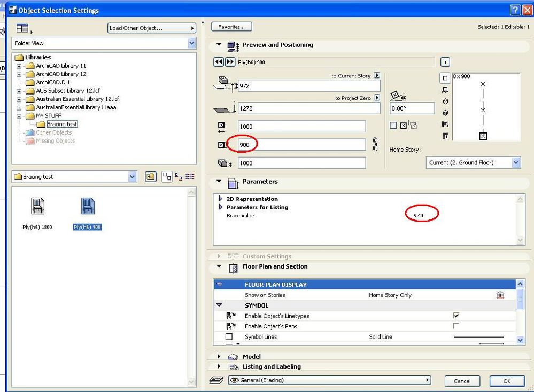Collapse the Parameters panel
The width and height of the screenshot is (534, 392).
(x=219, y=182)
